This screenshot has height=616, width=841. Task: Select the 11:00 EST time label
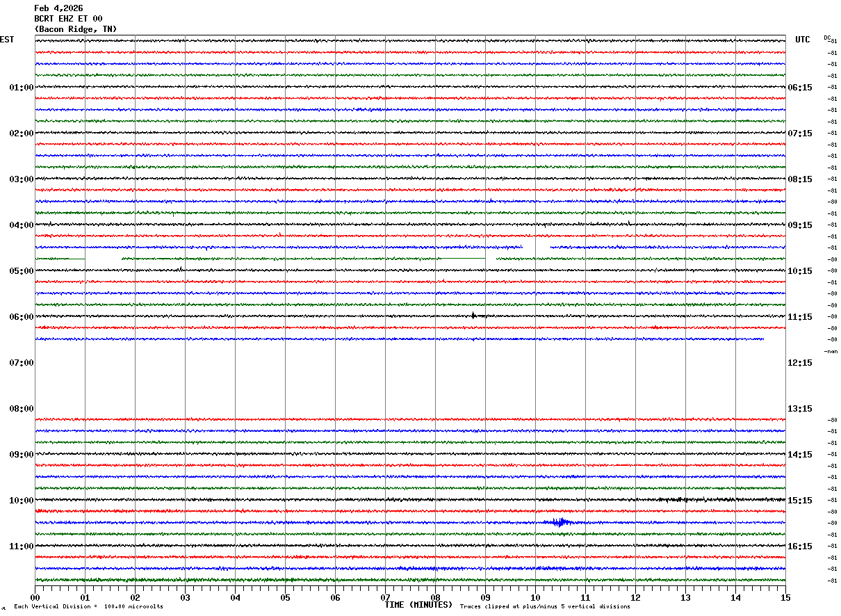pyautogui.click(x=21, y=546)
